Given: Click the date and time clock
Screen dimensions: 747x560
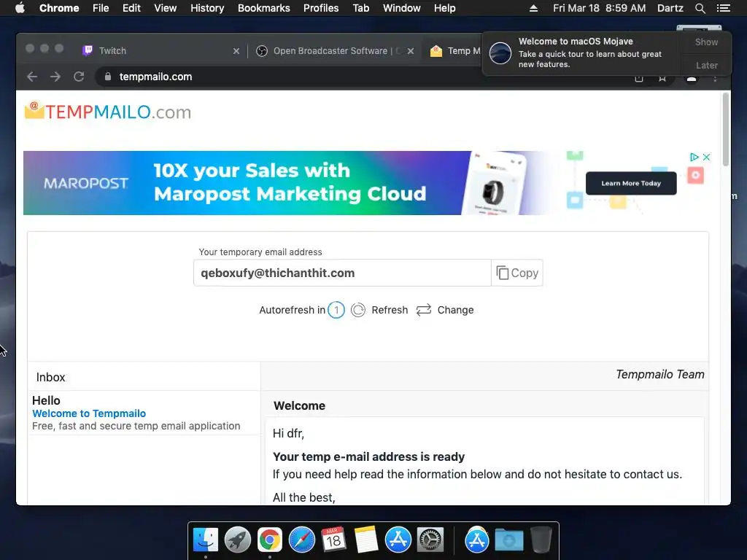Looking at the screenshot, I should (x=600, y=8).
